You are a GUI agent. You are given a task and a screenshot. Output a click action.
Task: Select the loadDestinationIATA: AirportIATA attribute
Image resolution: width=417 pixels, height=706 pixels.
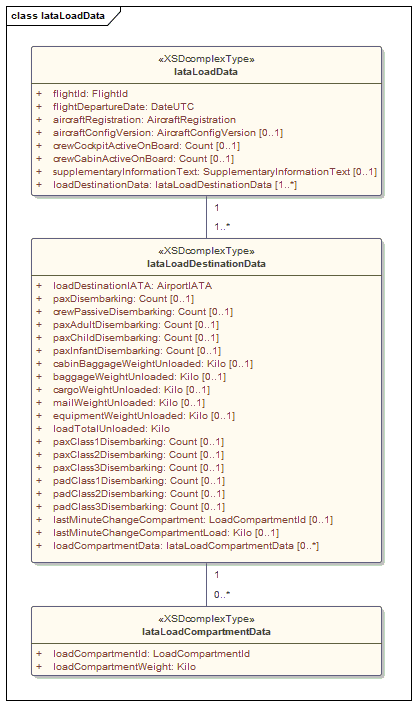(132, 286)
